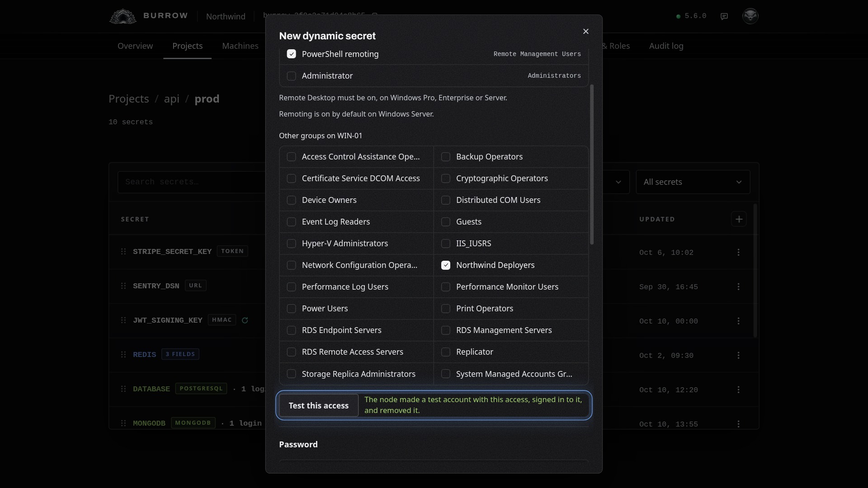Open the DATABASE row options menu

pyautogui.click(x=739, y=389)
